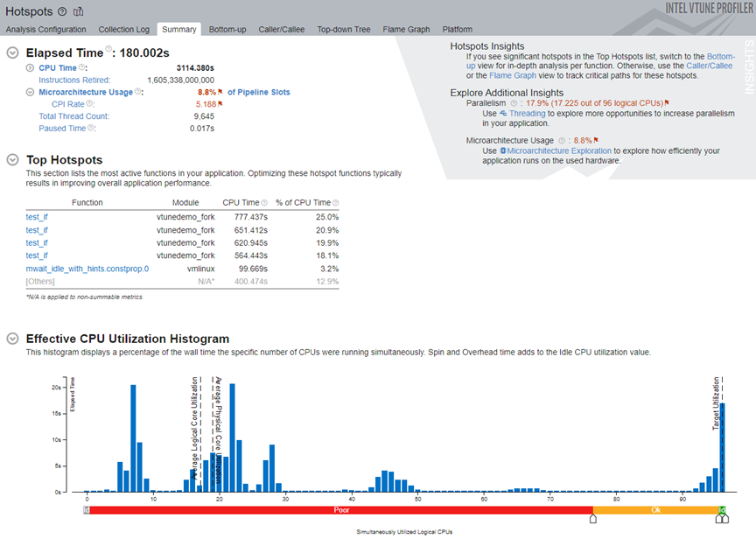The image size is (756, 539).
Task: Open the Microarchitecture Exploration link
Action: point(559,150)
